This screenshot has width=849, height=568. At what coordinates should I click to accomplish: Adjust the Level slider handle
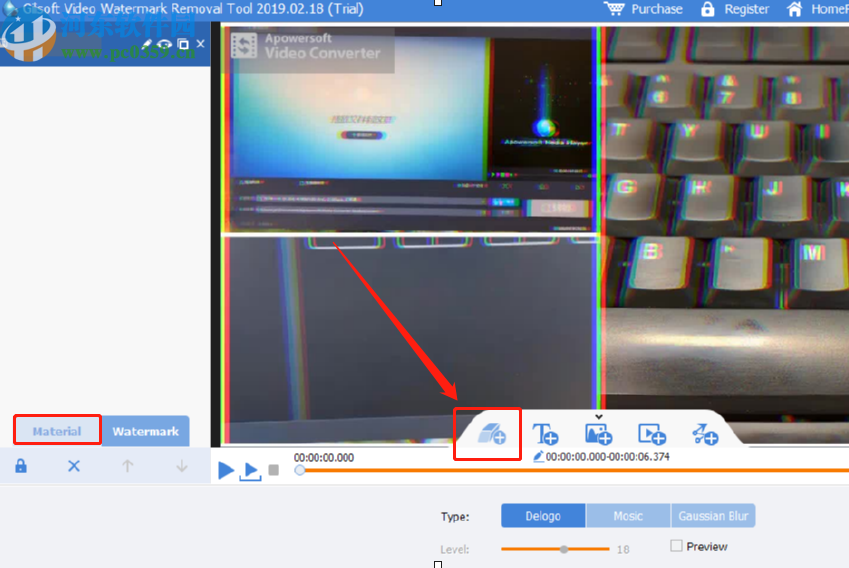(564, 549)
